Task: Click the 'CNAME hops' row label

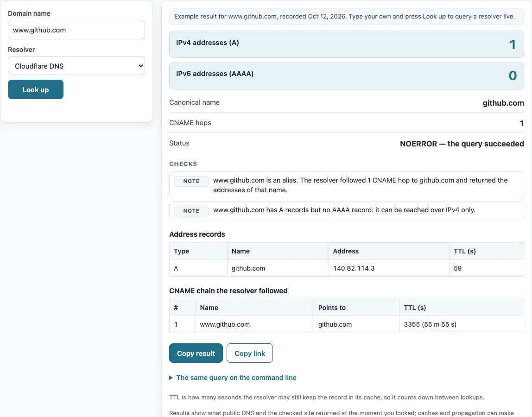Action: point(190,123)
